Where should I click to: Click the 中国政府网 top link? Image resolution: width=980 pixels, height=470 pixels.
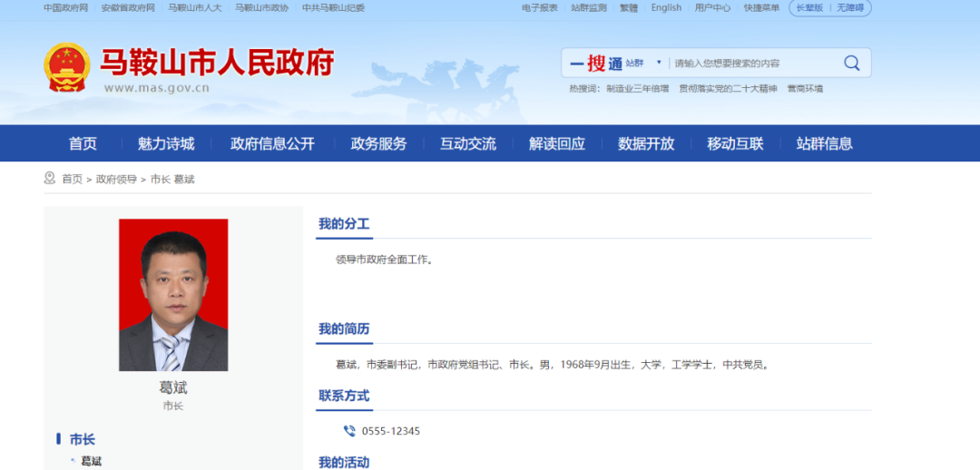point(65,8)
